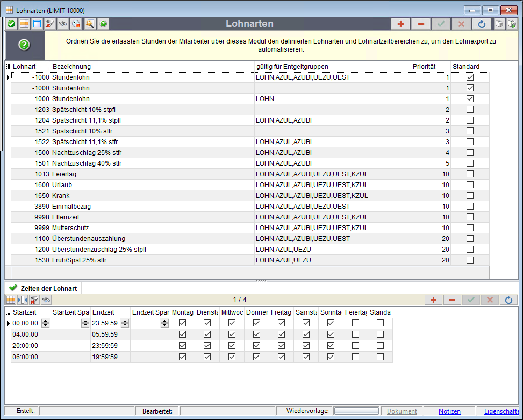Open the column chooser beside the Lohnart header
Viewport: 523px width, 420px height.
pos(8,66)
